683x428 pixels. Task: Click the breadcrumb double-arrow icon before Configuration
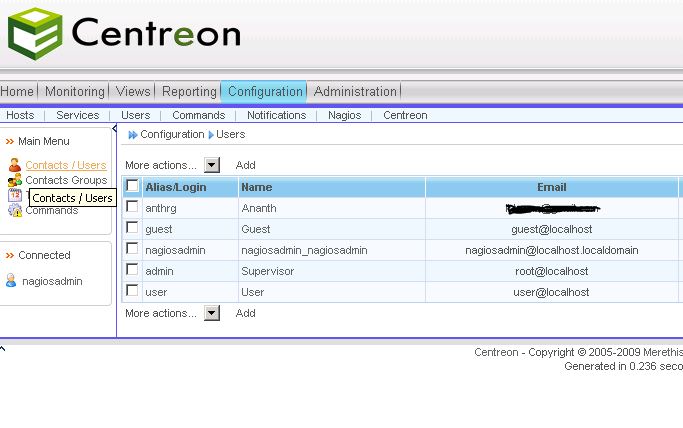click(x=133, y=135)
